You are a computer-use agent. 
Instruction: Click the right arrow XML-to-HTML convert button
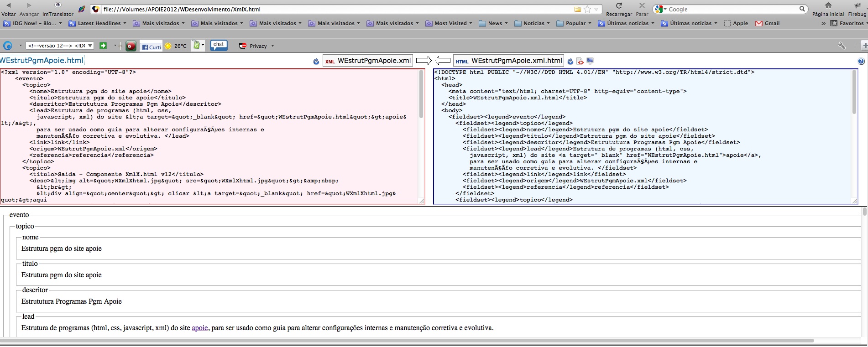pos(424,61)
